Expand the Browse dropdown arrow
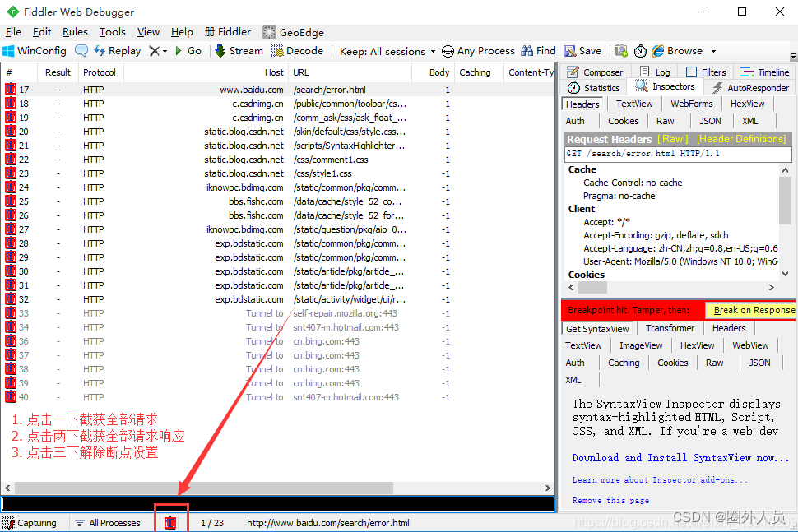This screenshot has height=532, width=798. [x=713, y=51]
